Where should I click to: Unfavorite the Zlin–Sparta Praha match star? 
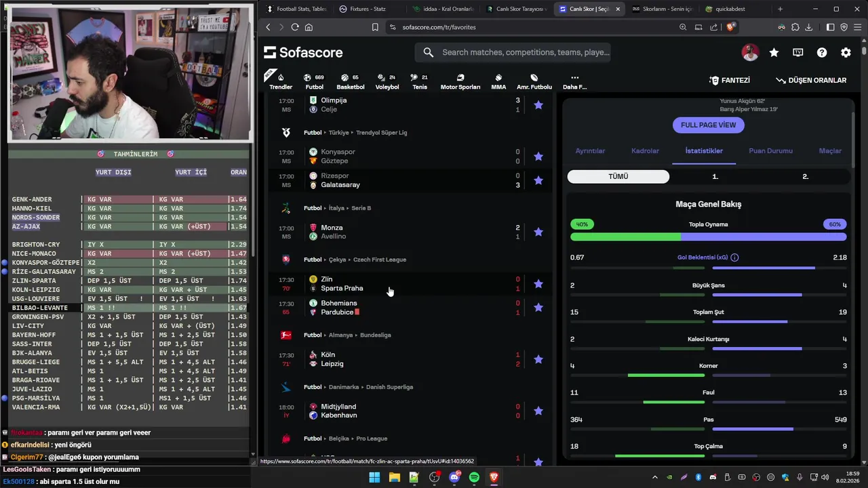click(x=538, y=284)
